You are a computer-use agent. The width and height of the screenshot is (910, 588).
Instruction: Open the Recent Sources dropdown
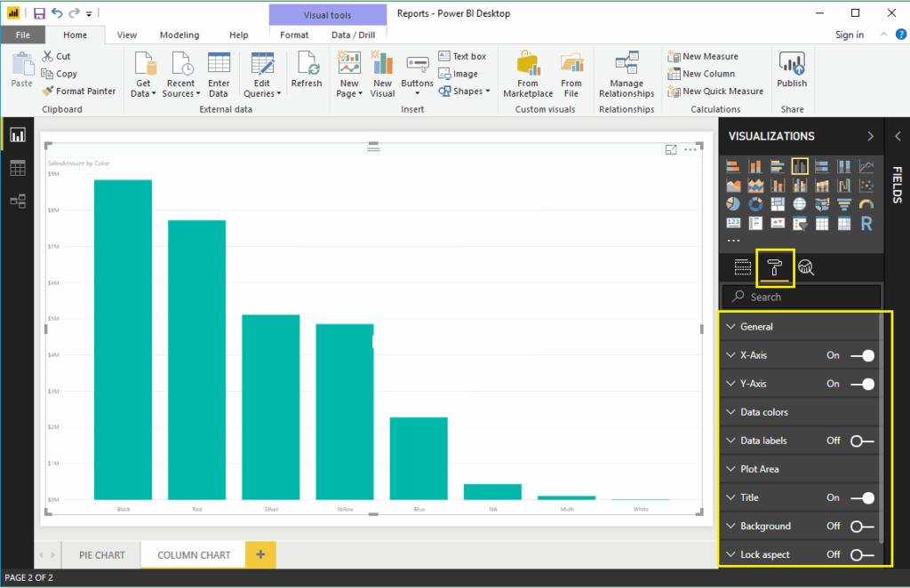pyautogui.click(x=181, y=75)
